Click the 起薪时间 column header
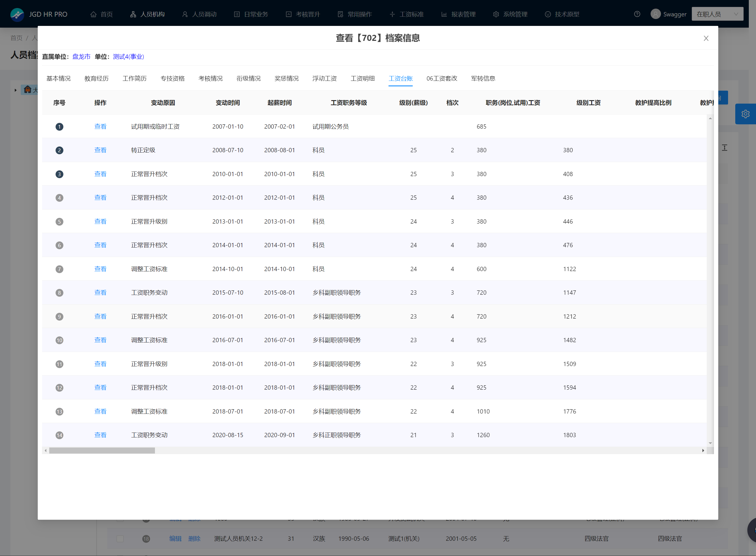Image resolution: width=756 pixels, height=556 pixels. click(279, 103)
